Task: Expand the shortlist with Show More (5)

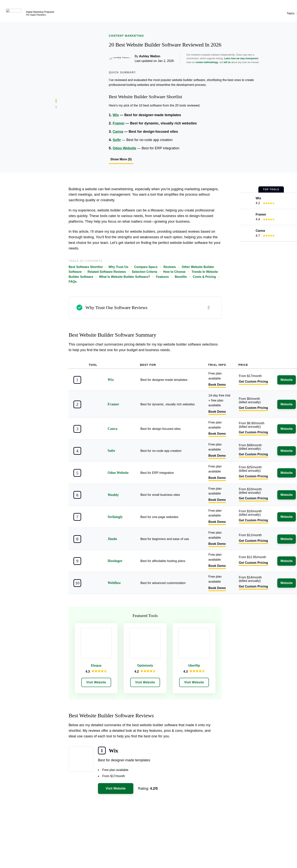Action: point(121,159)
